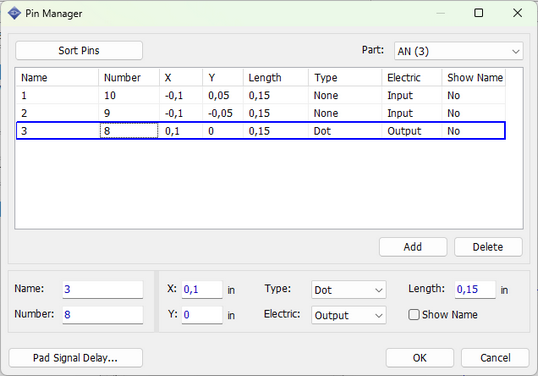Image resolution: width=538 pixels, height=376 pixels.
Task: Click the Cancel button
Action: click(x=495, y=358)
